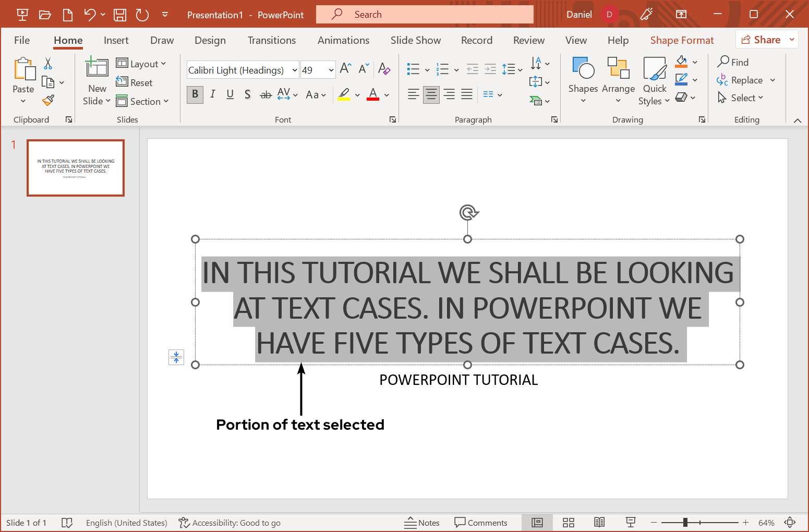809x532 pixels.
Task: Click the Increase Font Size icon
Action: [x=345, y=69]
